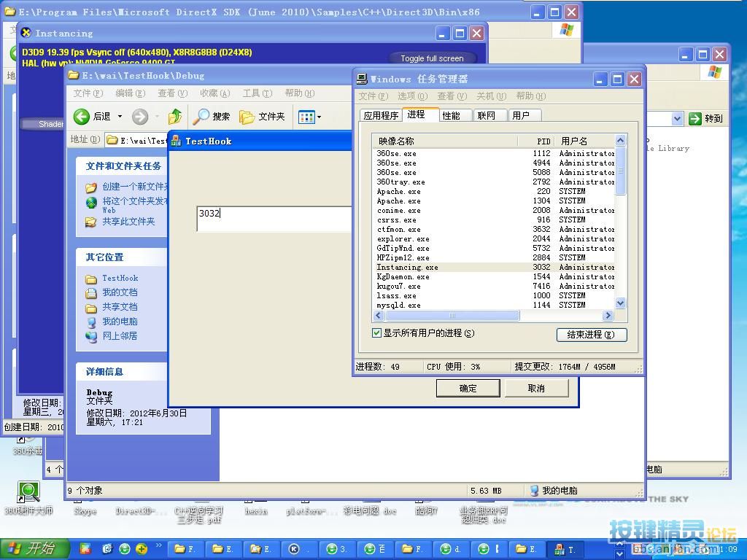Select Instancing.exe process row
The height and width of the screenshot is (560, 747).
click(x=494, y=267)
